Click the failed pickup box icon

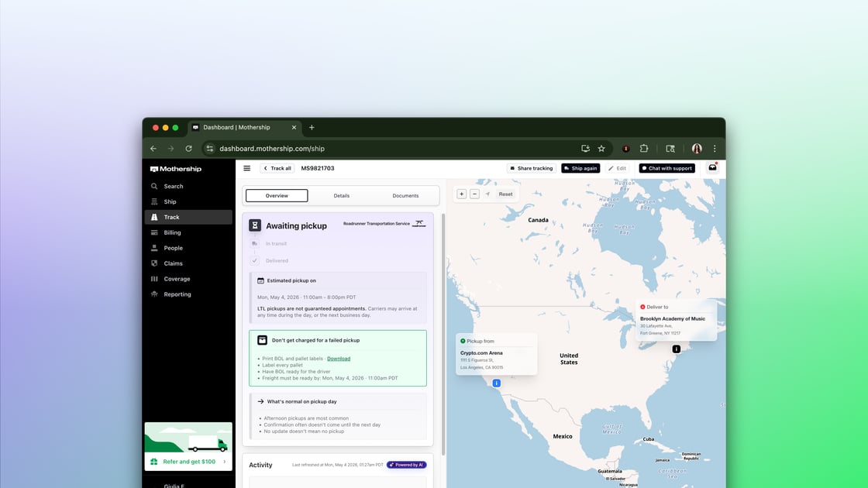pos(263,340)
